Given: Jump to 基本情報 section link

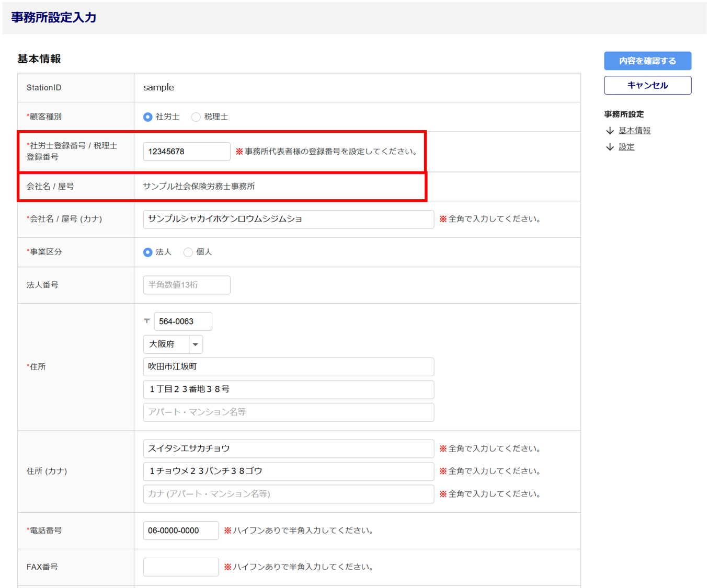Looking at the screenshot, I should tap(634, 131).
